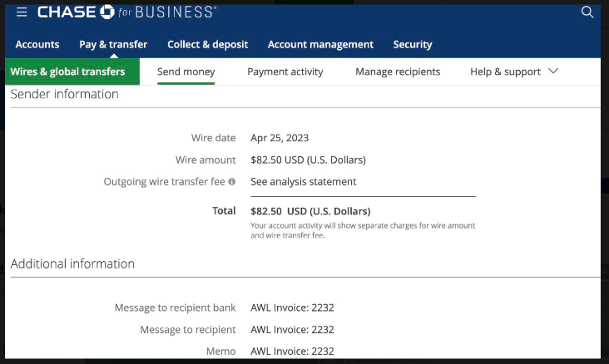609x364 pixels.
Task: Click the Sender information heading
Action: click(64, 94)
